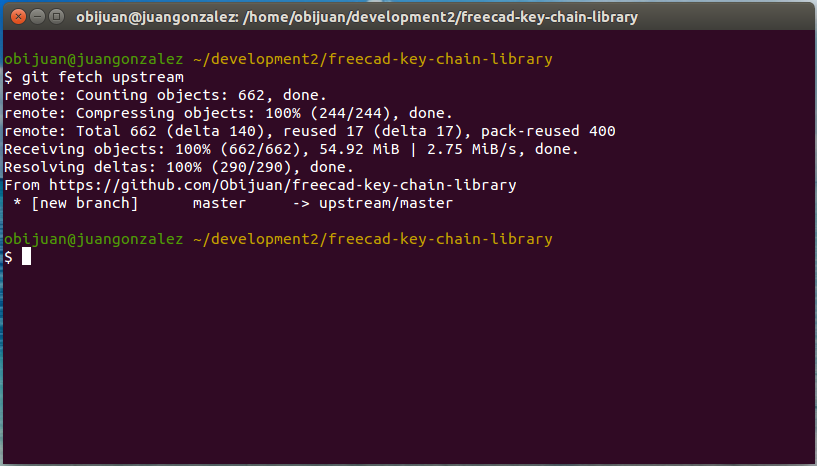Close the terminal window
817x466 pixels.
(15, 17)
